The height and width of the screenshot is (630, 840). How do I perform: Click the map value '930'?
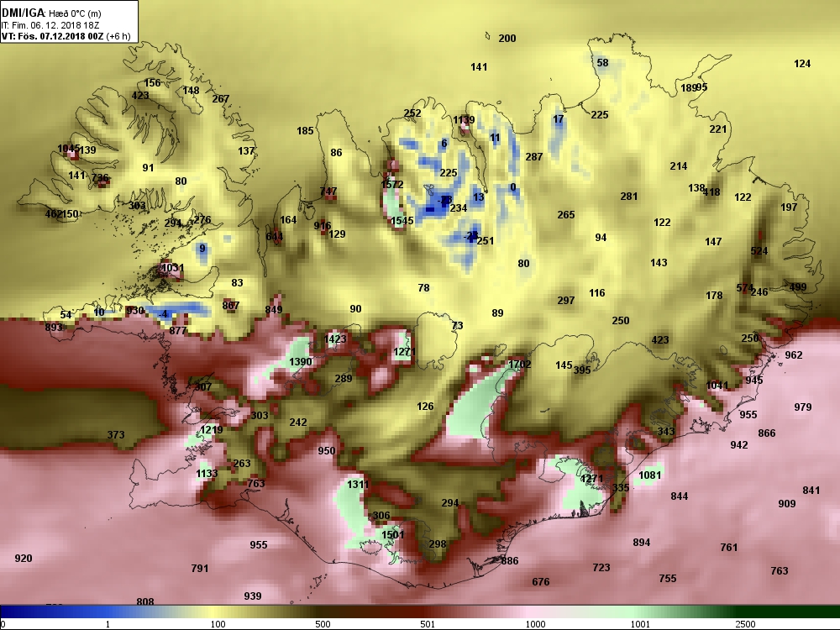(x=135, y=311)
